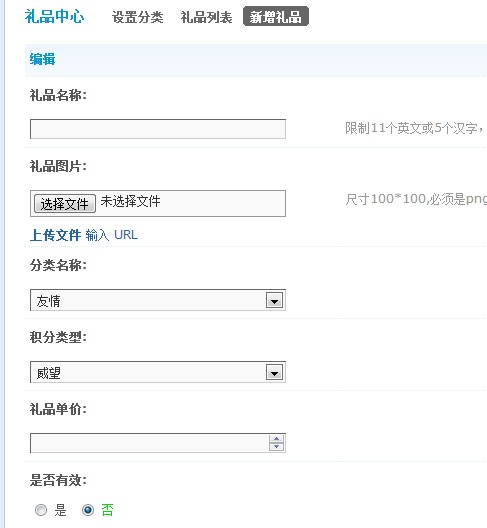Click the 礼品中心 heading link
This screenshot has height=528, width=487.
54,16
